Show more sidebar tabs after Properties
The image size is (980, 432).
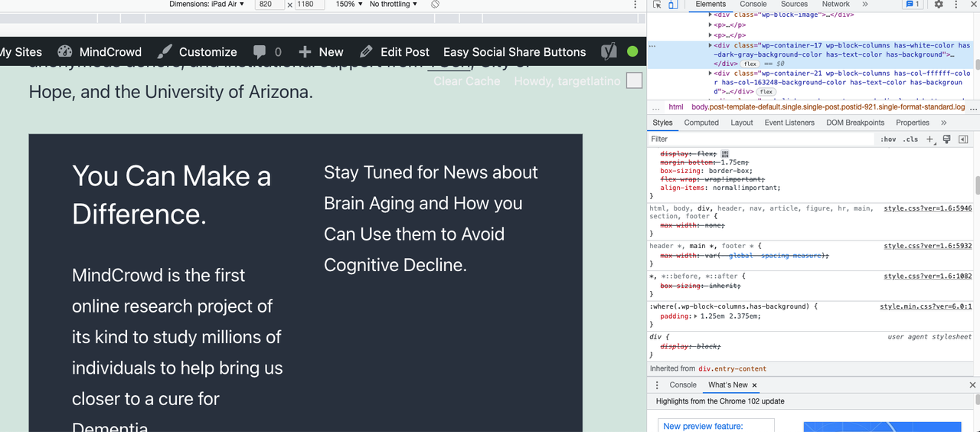[x=944, y=123]
